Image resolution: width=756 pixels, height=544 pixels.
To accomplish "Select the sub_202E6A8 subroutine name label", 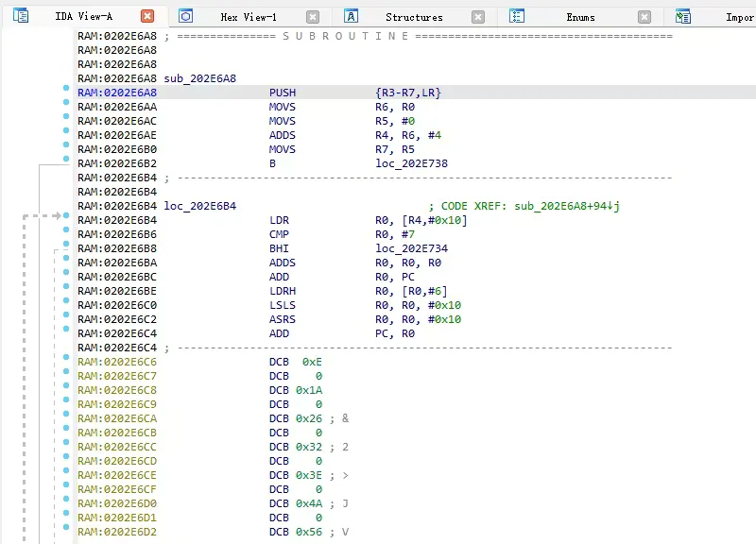I will point(200,78).
